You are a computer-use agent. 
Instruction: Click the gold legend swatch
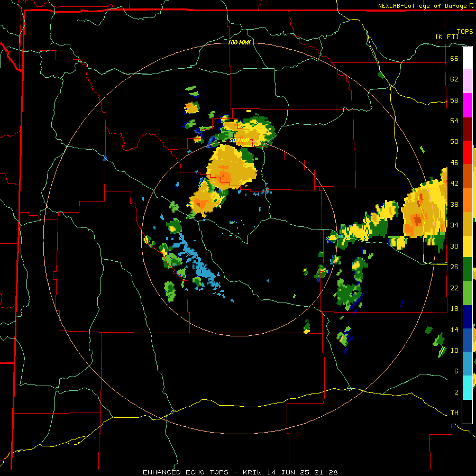tap(467, 224)
